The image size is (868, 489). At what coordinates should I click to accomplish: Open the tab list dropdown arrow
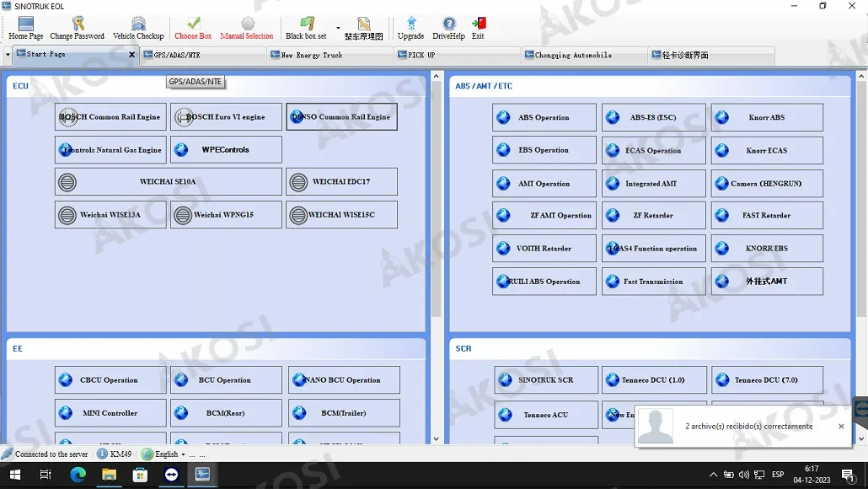(8, 55)
